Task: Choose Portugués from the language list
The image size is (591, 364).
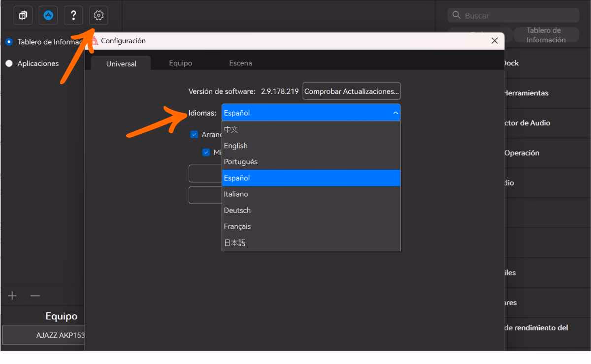Action: 311,162
